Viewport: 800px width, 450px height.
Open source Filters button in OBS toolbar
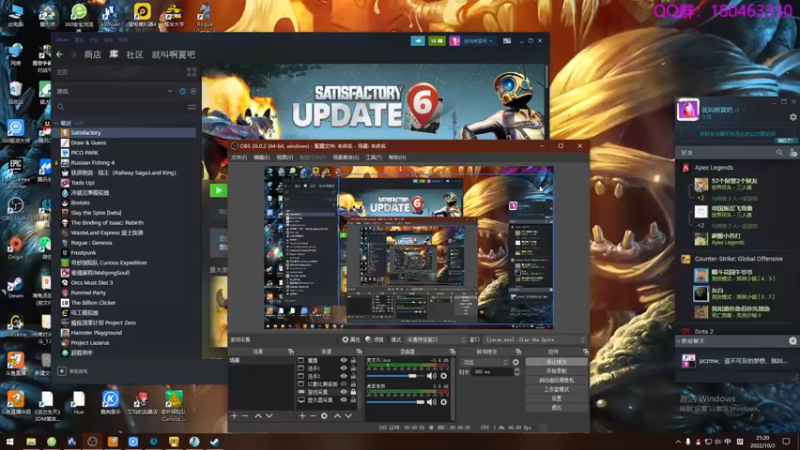374,340
